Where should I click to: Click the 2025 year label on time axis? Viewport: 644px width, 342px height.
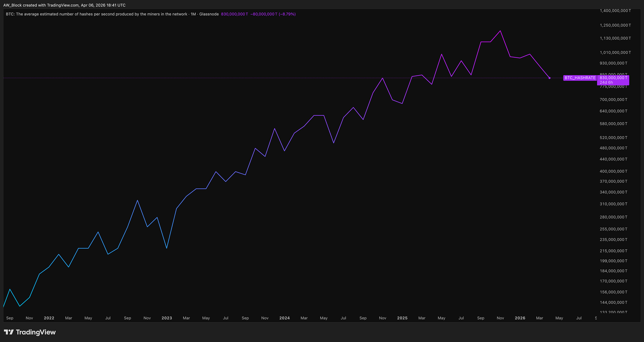pos(402,318)
